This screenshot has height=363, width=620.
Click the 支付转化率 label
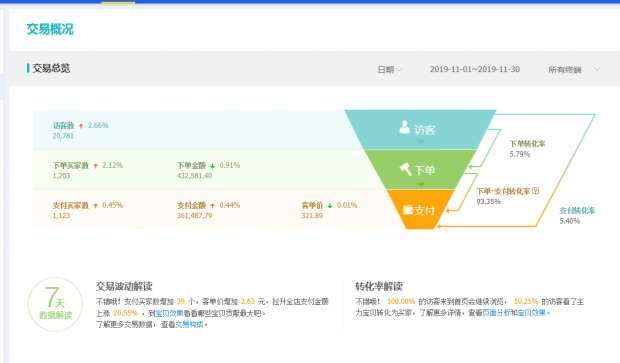point(577,210)
